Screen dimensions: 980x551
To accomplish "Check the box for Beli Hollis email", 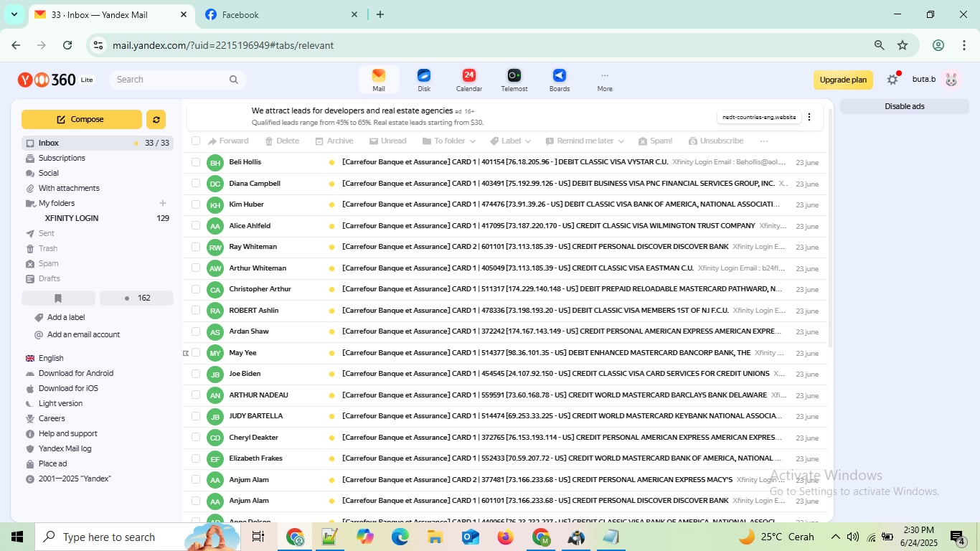I will pos(196,162).
